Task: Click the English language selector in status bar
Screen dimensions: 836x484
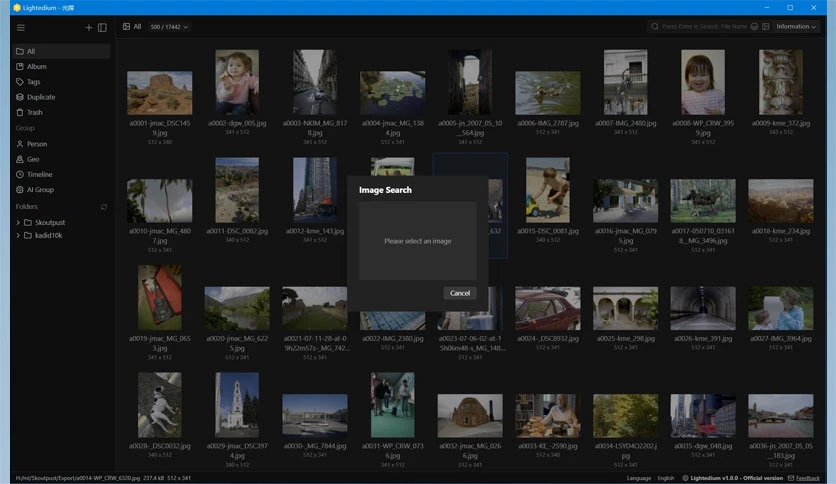Action: click(x=665, y=478)
